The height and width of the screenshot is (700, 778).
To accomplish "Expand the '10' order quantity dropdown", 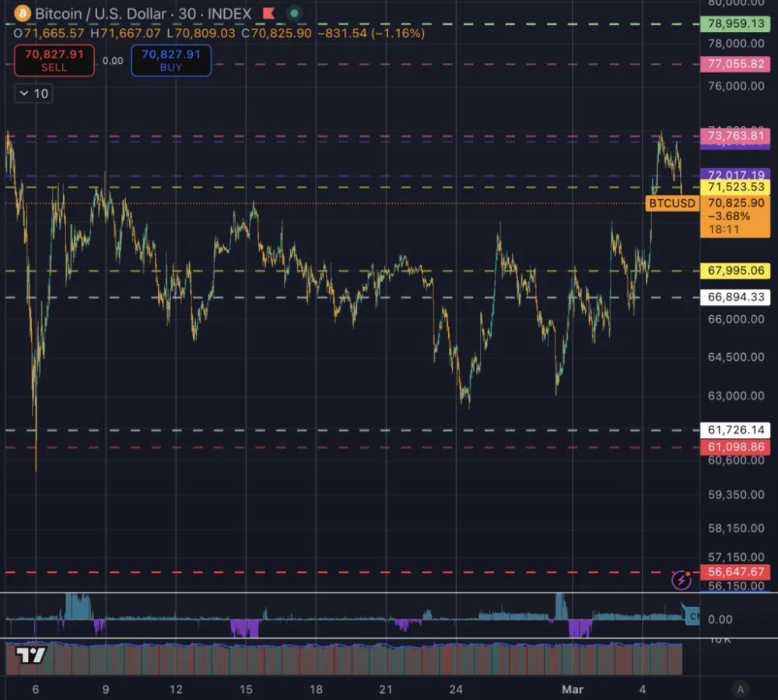I will (x=33, y=93).
